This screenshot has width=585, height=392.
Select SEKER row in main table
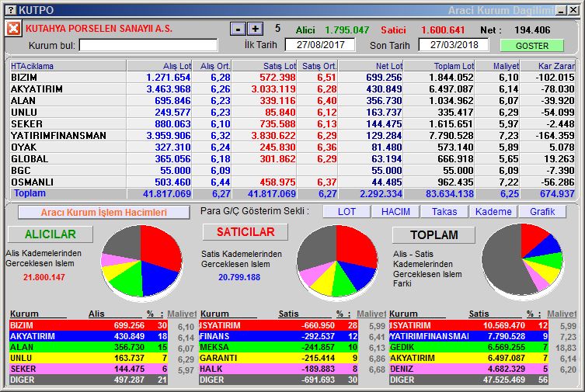pyautogui.click(x=292, y=123)
